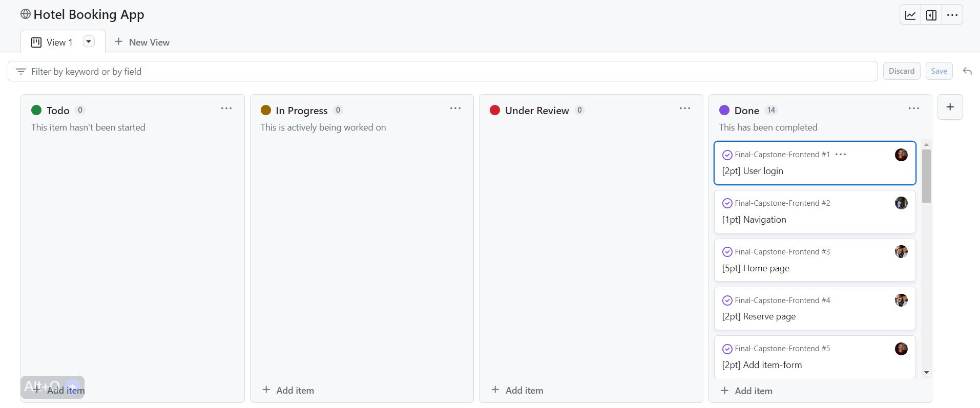
Task: Click the Hotel Booking App title
Action: coord(89,14)
